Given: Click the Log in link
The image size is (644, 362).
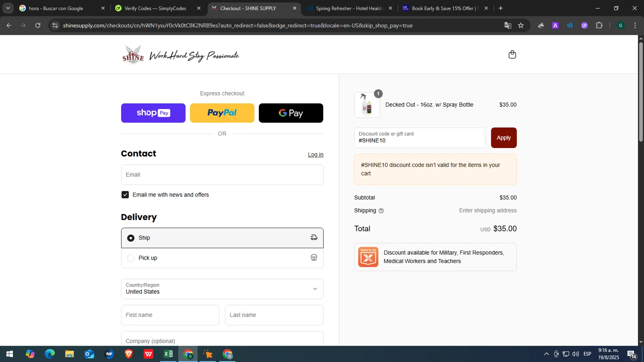Looking at the screenshot, I should [x=316, y=155].
